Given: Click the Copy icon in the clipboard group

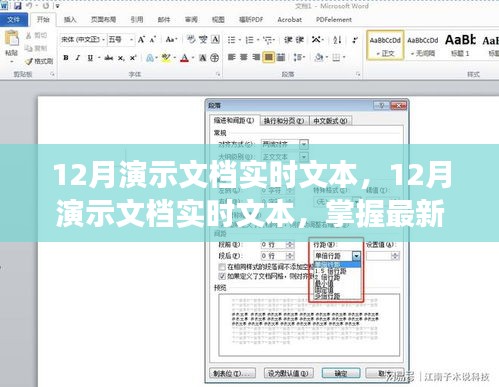Looking at the screenshot, I should (29, 48).
